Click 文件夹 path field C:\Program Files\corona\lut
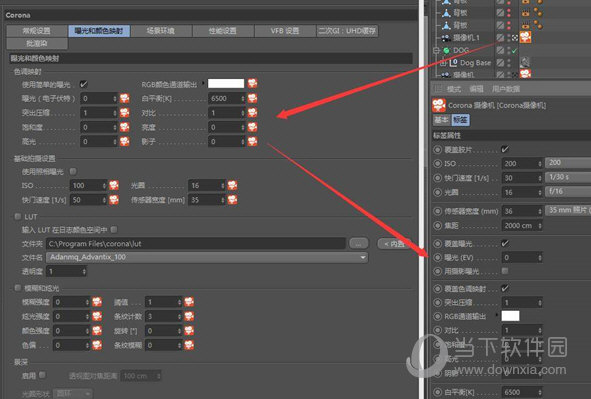 (196, 243)
